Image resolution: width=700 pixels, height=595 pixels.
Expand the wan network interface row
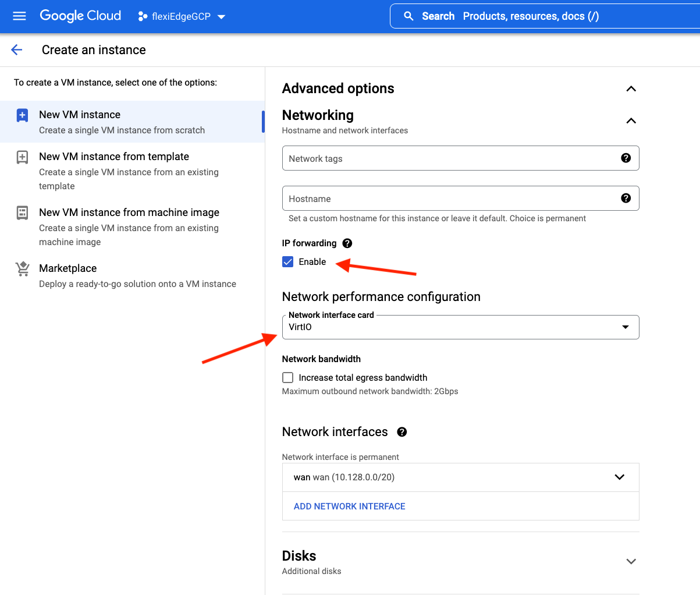[x=619, y=477]
